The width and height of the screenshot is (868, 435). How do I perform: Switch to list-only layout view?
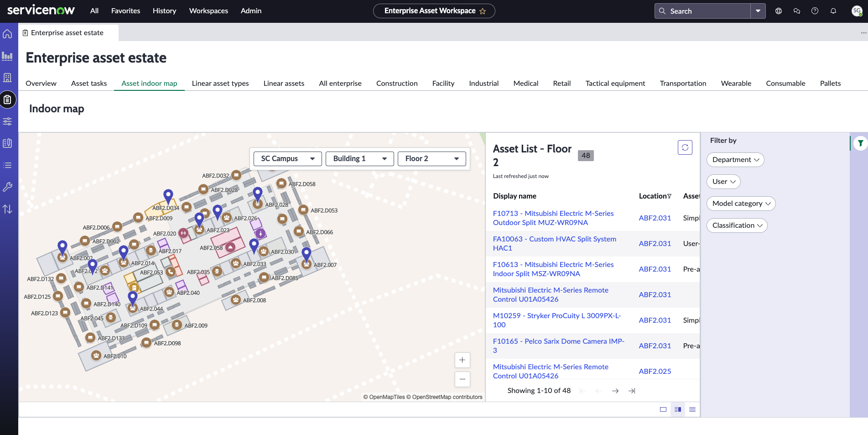692,409
